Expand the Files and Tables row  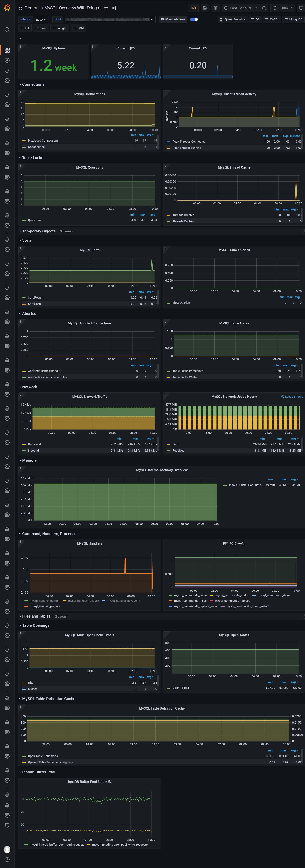pyautogui.click(x=36, y=616)
